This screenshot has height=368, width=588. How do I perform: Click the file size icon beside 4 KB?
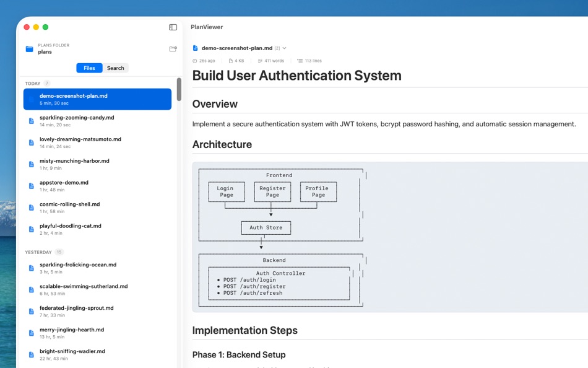[x=231, y=61]
